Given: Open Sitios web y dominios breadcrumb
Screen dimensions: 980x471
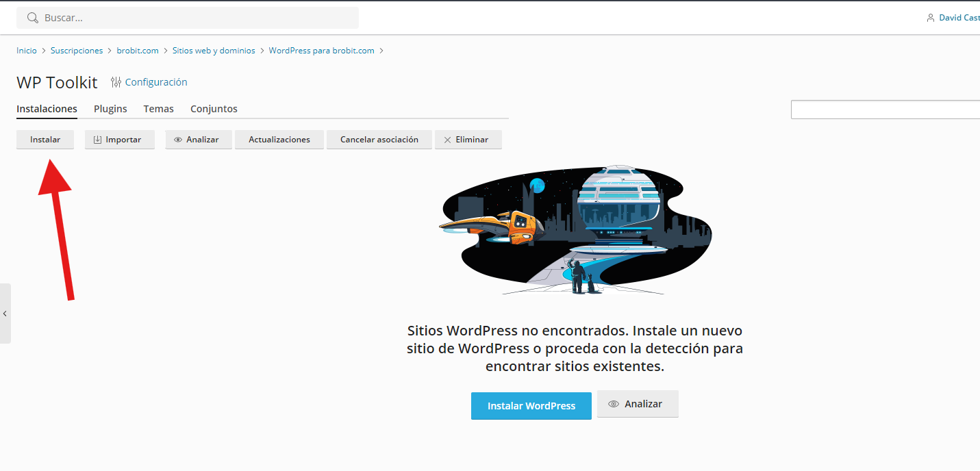Looking at the screenshot, I should coord(214,51).
